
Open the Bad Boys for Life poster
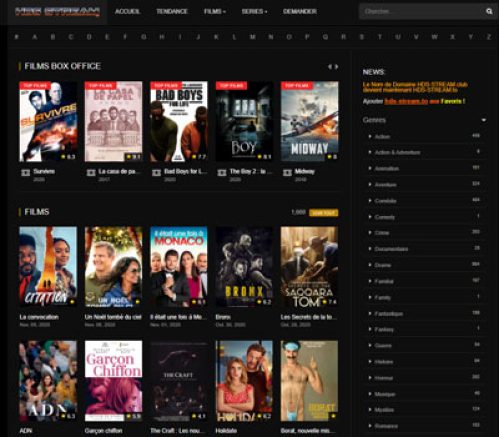coord(179,121)
